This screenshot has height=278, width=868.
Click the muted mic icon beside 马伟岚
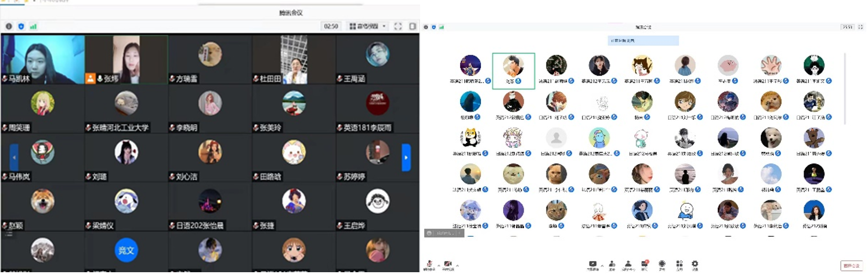coord(5,176)
